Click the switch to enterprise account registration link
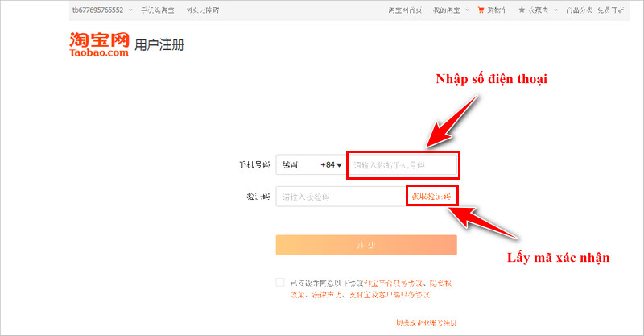The width and height of the screenshot is (644, 336). coord(426,322)
